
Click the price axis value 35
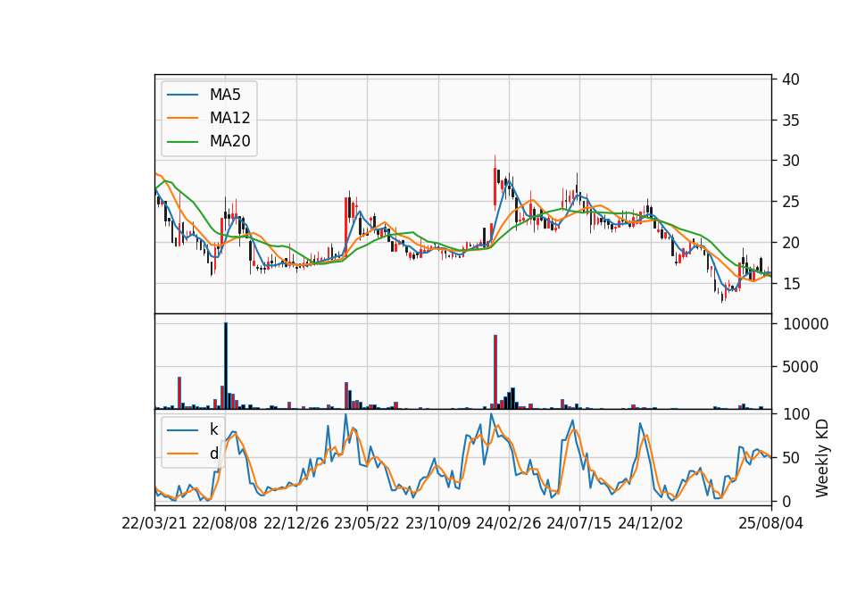pos(791,121)
